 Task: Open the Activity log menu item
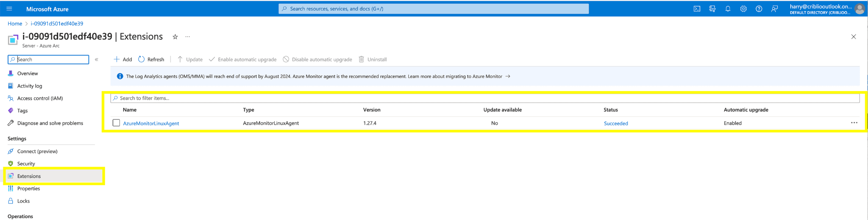point(29,86)
